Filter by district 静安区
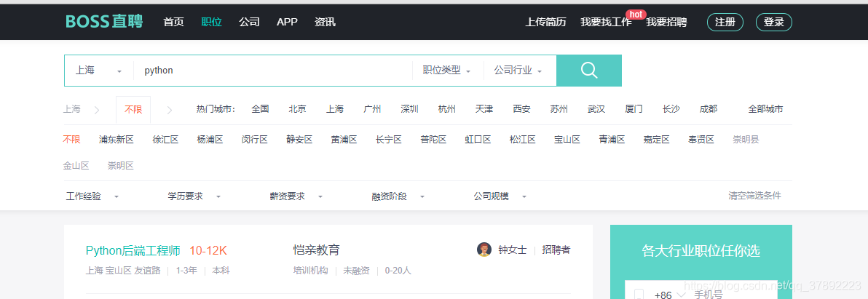The image size is (868, 299). (299, 139)
